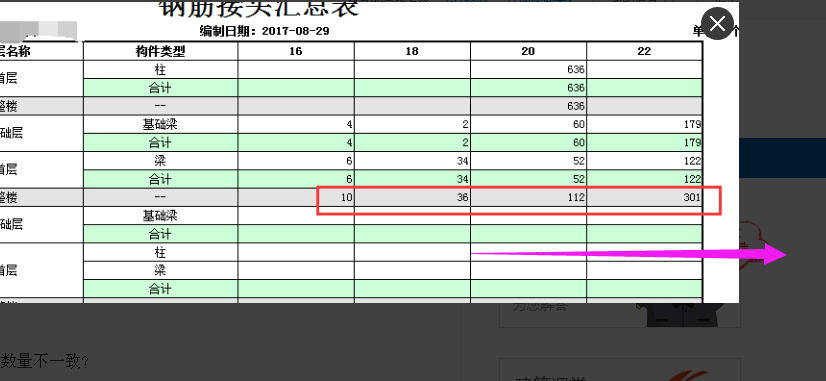Click value 52 in the 梁 row
Image resolution: width=826 pixels, height=381 pixels.
[579, 161]
